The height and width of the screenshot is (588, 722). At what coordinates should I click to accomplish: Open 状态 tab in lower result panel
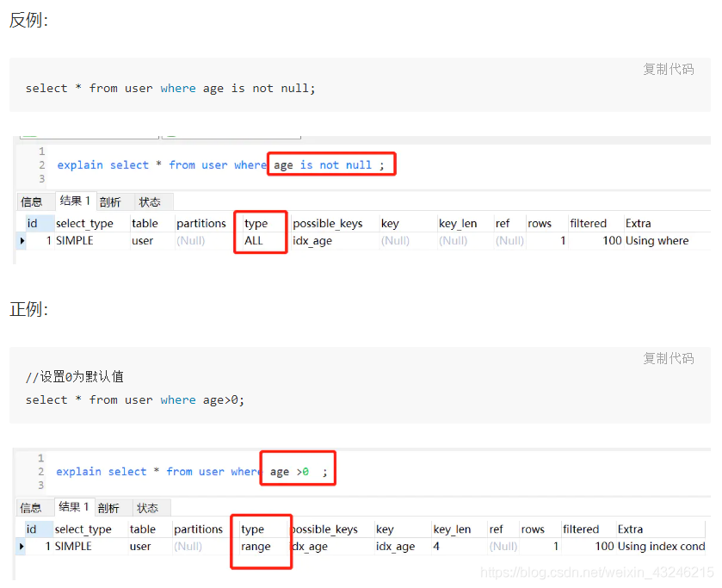click(147, 507)
